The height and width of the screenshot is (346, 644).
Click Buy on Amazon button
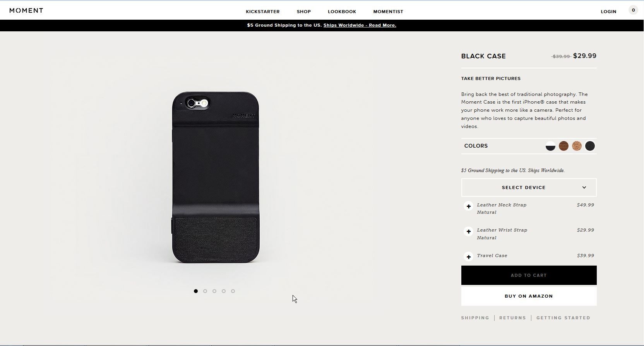point(529,296)
